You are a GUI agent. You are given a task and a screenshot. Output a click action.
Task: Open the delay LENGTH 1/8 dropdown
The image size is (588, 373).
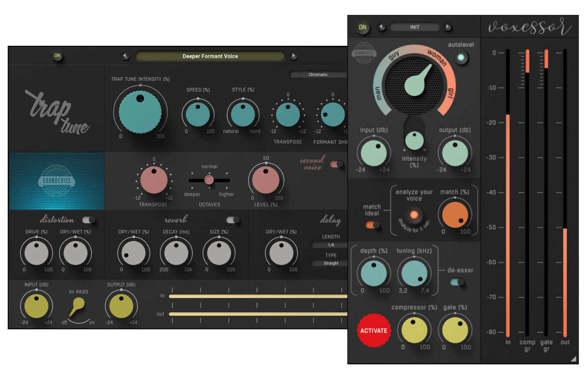(x=330, y=245)
